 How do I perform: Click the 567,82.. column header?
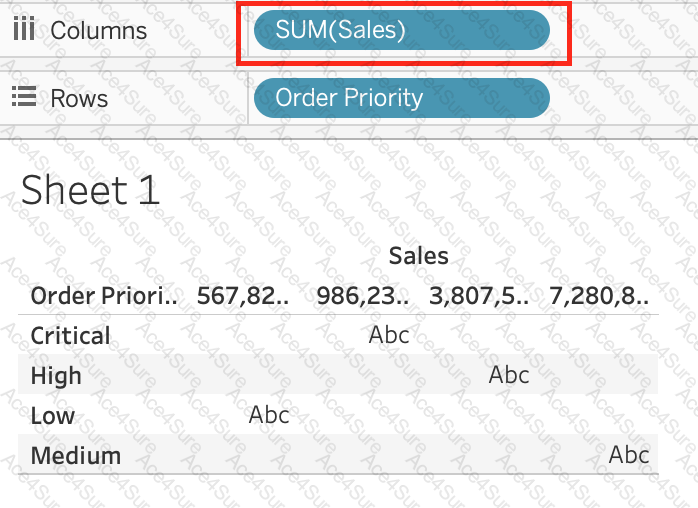click(x=242, y=295)
